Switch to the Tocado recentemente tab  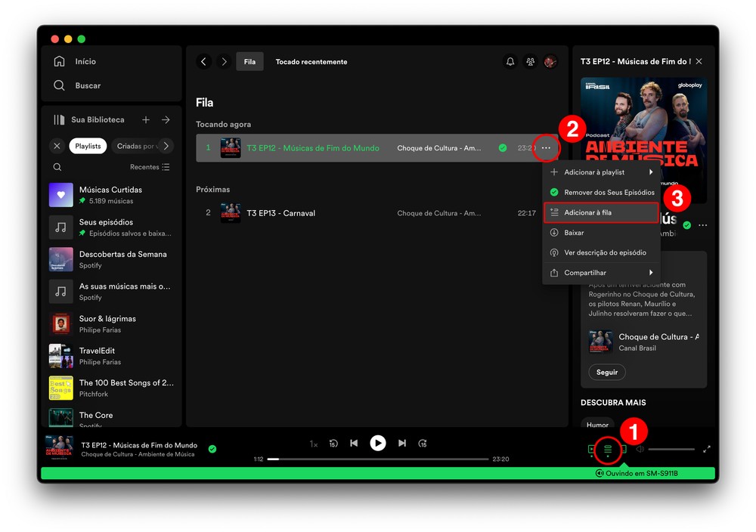311,62
